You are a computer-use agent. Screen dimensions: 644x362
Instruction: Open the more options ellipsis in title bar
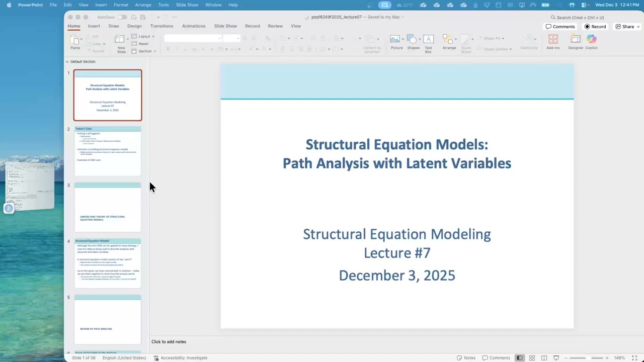click(174, 17)
